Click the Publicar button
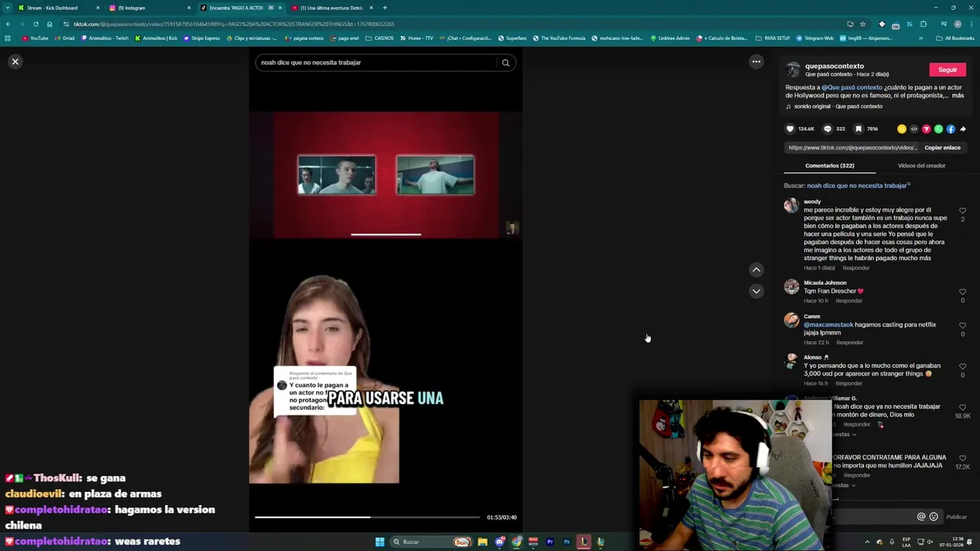This screenshot has width=980, height=551. 956,517
